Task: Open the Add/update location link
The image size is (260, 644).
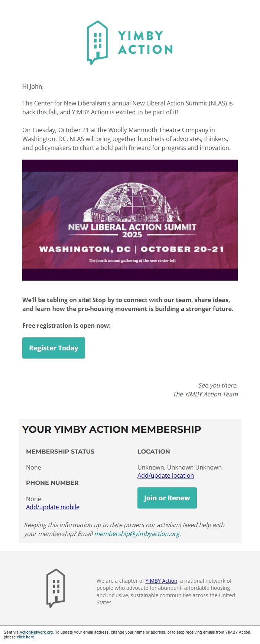Action: (166, 475)
